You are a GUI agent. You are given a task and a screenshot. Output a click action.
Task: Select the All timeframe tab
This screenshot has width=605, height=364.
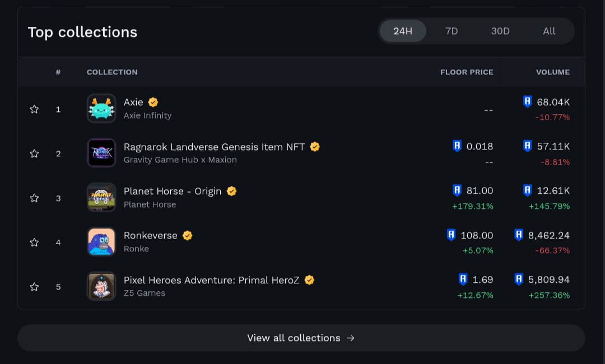(x=549, y=31)
